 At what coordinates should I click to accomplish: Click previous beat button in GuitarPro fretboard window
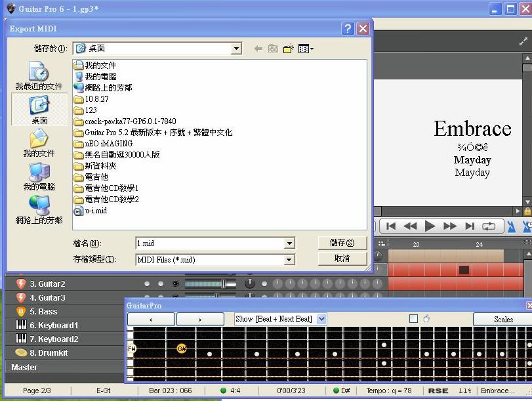151,319
